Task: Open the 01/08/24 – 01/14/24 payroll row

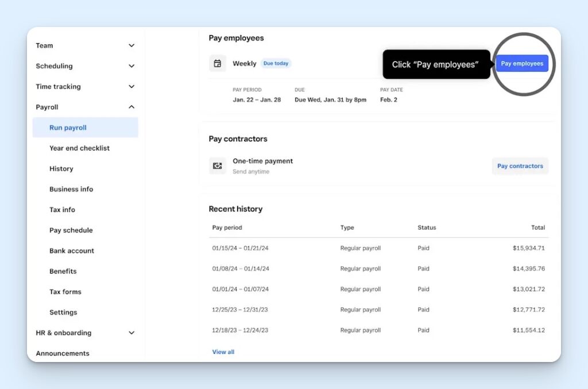Action: click(378, 268)
